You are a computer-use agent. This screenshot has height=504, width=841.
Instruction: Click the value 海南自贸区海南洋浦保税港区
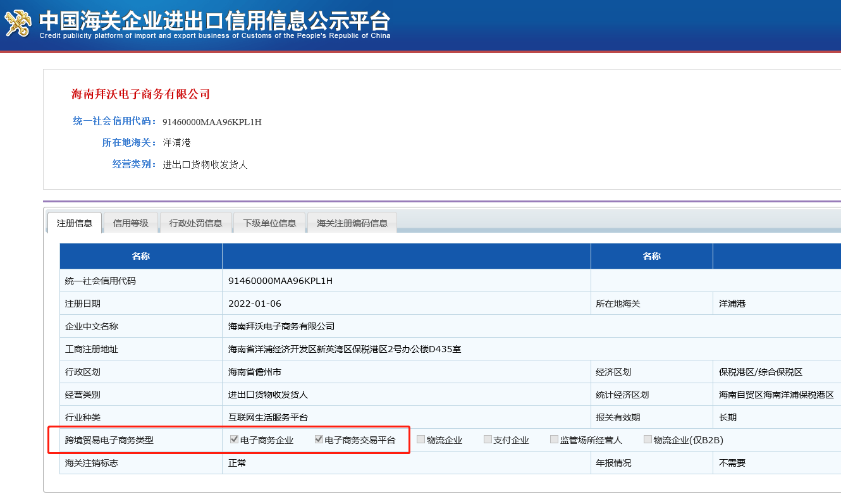[x=777, y=395]
